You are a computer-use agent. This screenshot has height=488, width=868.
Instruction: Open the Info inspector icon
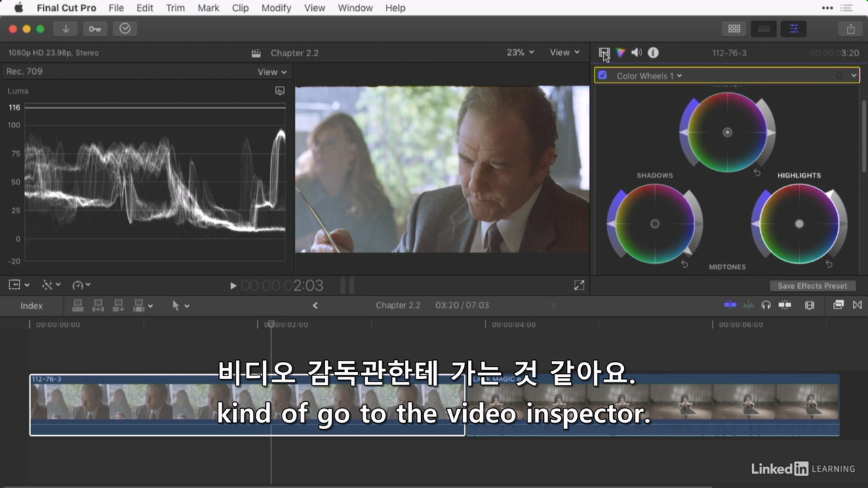pyautogui.click(x=653, y=52)
